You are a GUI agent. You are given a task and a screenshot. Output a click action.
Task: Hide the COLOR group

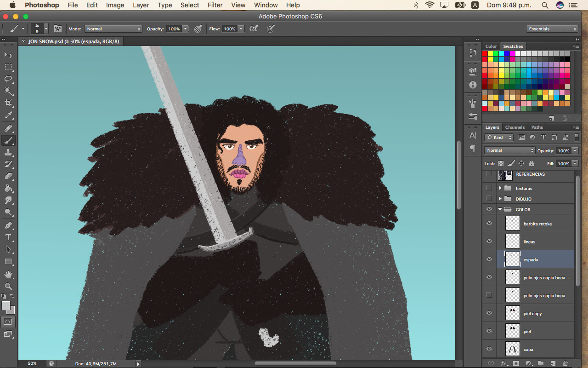coord(489,209)
